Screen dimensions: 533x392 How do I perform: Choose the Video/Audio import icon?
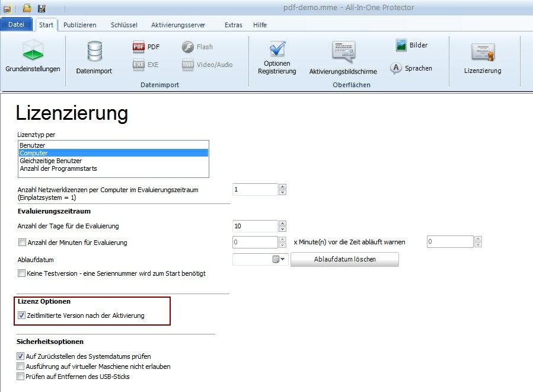tap(187, 65)
